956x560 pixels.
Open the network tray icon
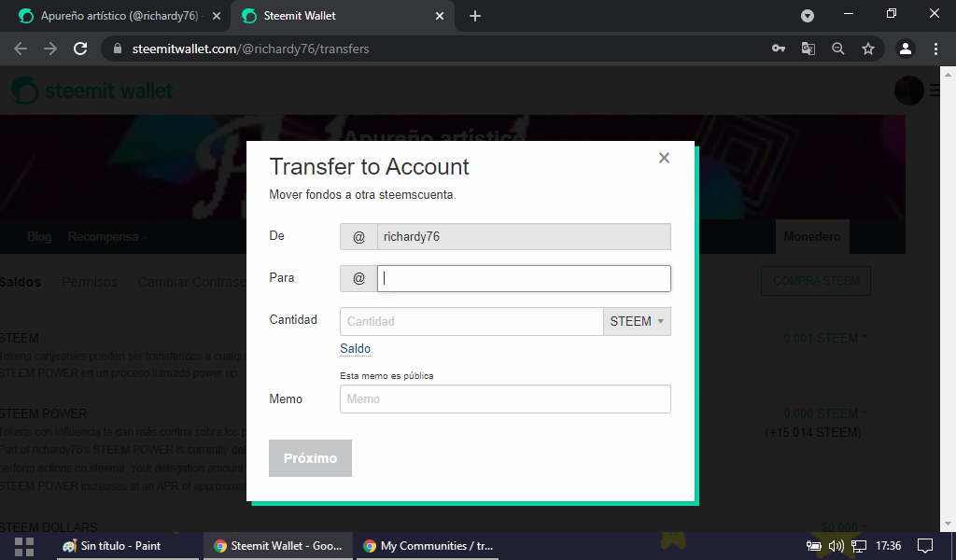[x=859, y=546]
